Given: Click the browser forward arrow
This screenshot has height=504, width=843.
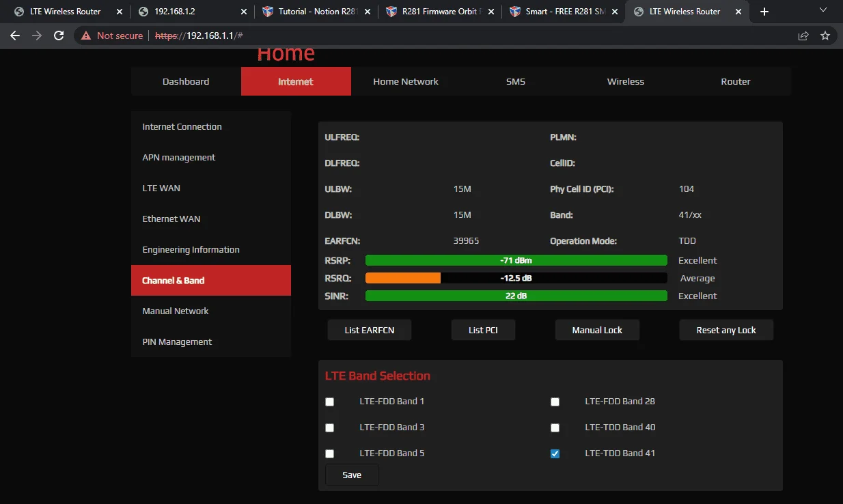Looking at the screenshot, I should coord(37,36).
